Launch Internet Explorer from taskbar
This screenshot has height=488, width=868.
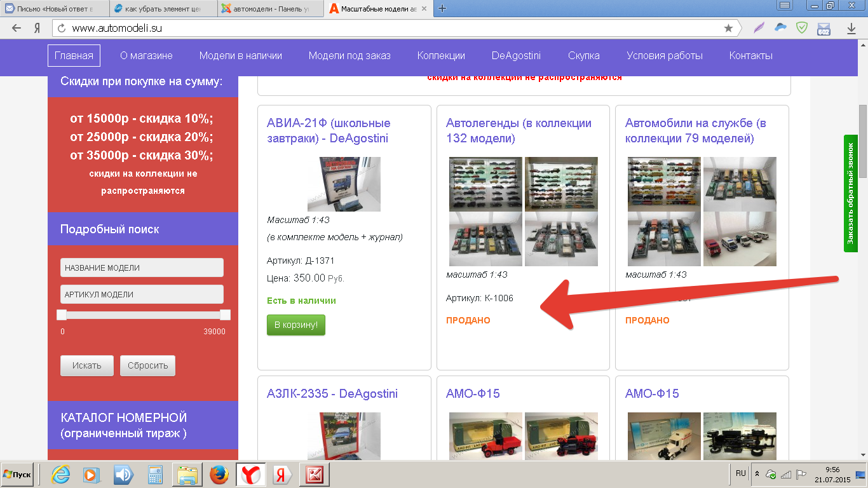click(x=61, y=475)
